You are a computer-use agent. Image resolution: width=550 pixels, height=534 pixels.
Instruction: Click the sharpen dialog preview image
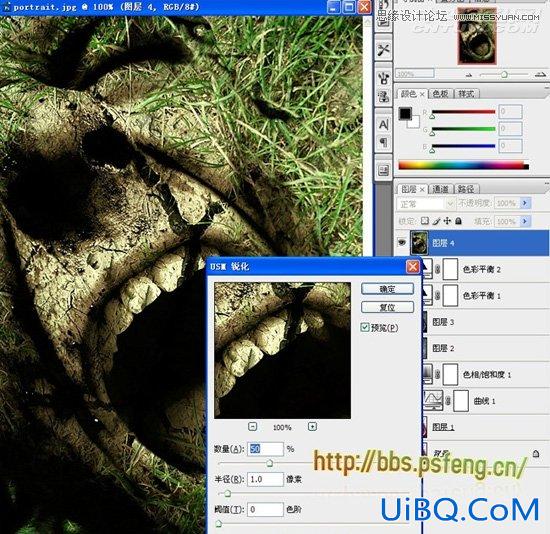pyautogui.click(x=282, y=350)
